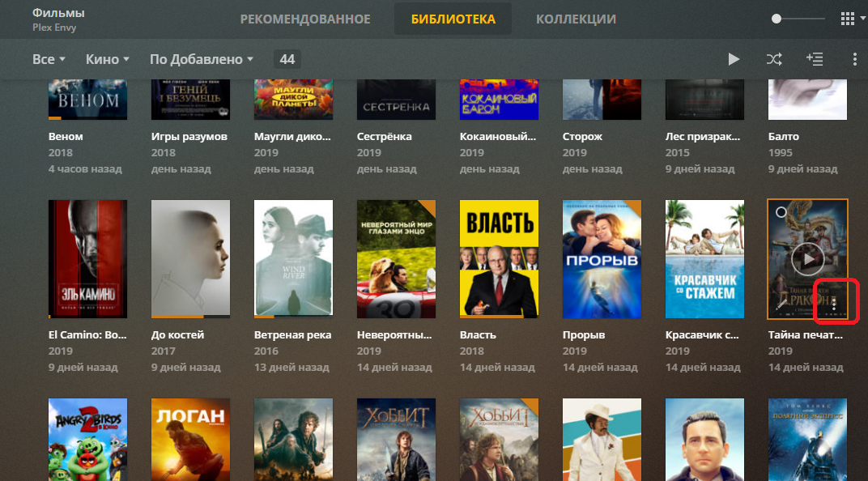Open the Власть movie title link
Viewport: 868px width, 481px height.
[x=478, y=334]
